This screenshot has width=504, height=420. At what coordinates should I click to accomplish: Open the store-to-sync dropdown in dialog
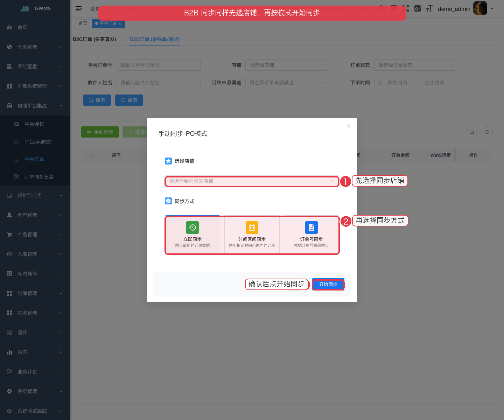pos(252,181)
